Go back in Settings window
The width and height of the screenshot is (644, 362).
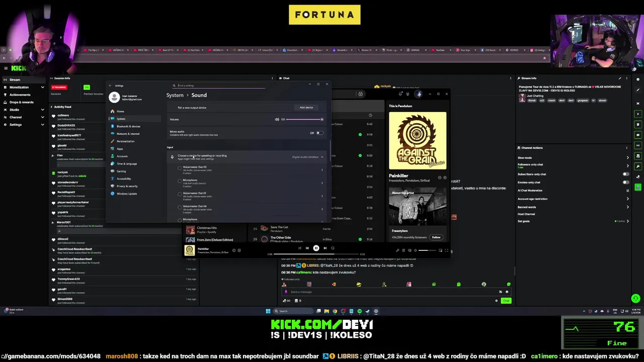coord(110,85)
